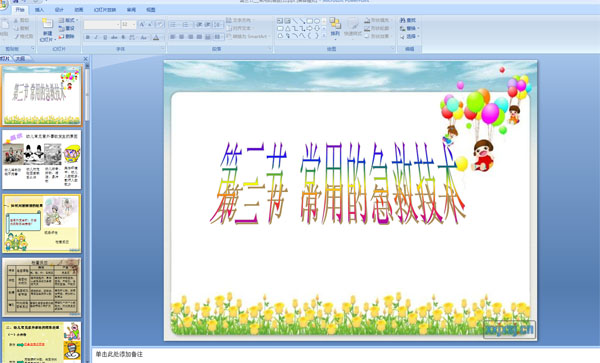Switch to the 审阅 (Review) ribbon tab
600x363 pixels.
tap(131, 10)
